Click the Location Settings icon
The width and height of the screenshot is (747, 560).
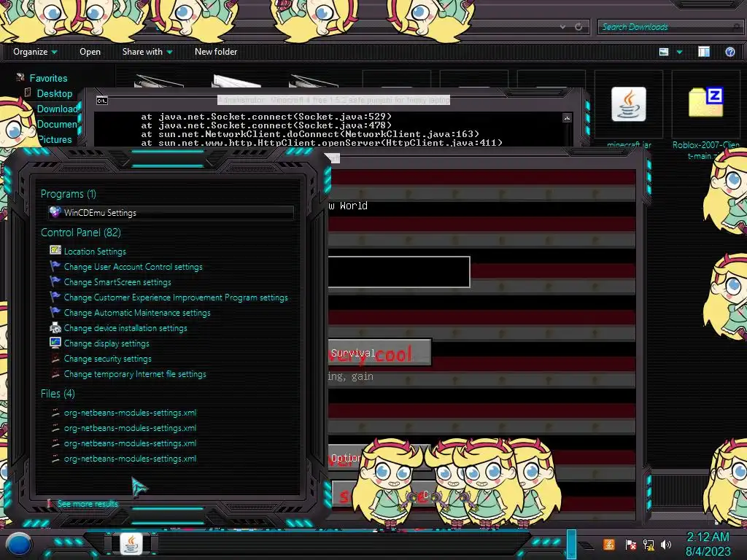tap(55, 250)
